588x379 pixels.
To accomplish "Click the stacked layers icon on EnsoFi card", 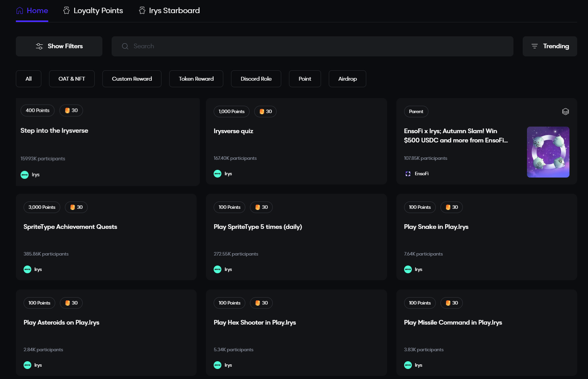I will pos(565,112).
